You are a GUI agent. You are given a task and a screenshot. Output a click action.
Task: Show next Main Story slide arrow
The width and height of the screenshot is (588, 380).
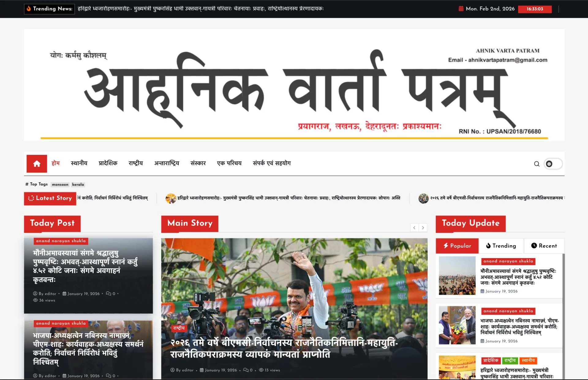pyautogui.click(x=423, y=228)
